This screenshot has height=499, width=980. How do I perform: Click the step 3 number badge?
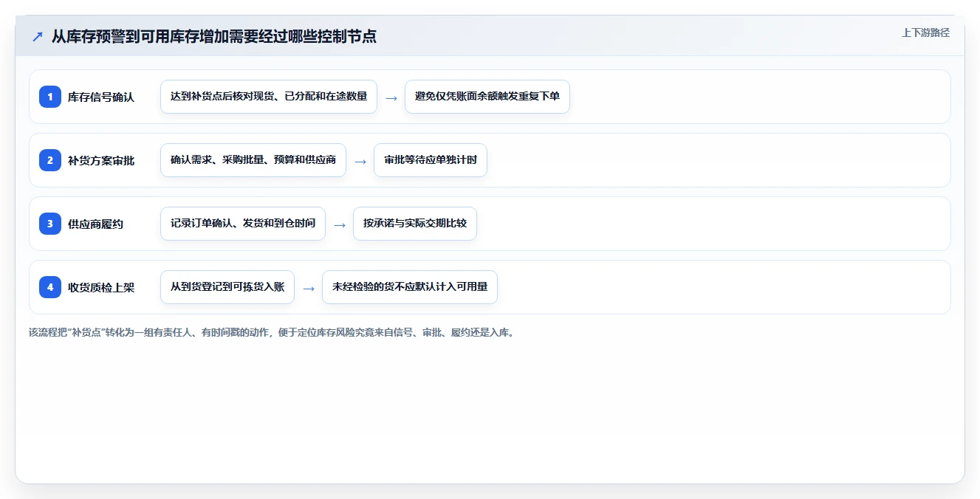click(x=50, y=224)
